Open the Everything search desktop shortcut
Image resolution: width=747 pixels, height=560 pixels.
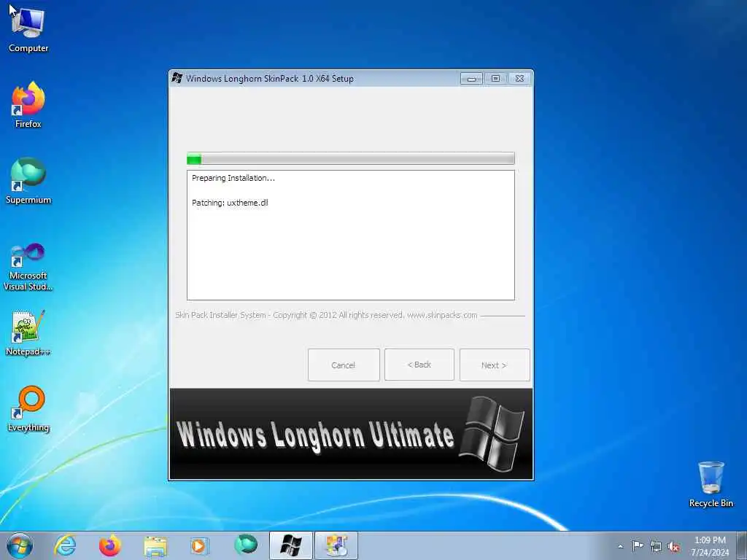pos(28,408)
